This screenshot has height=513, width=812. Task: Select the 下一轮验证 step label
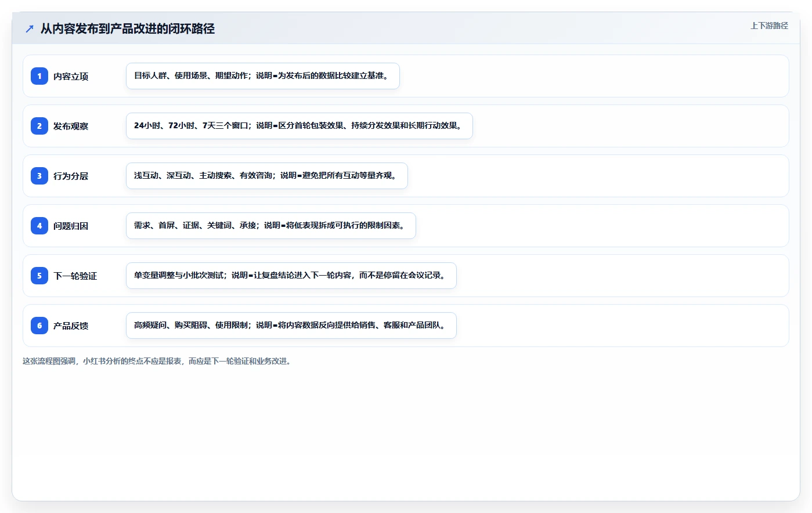coord(75,276)
